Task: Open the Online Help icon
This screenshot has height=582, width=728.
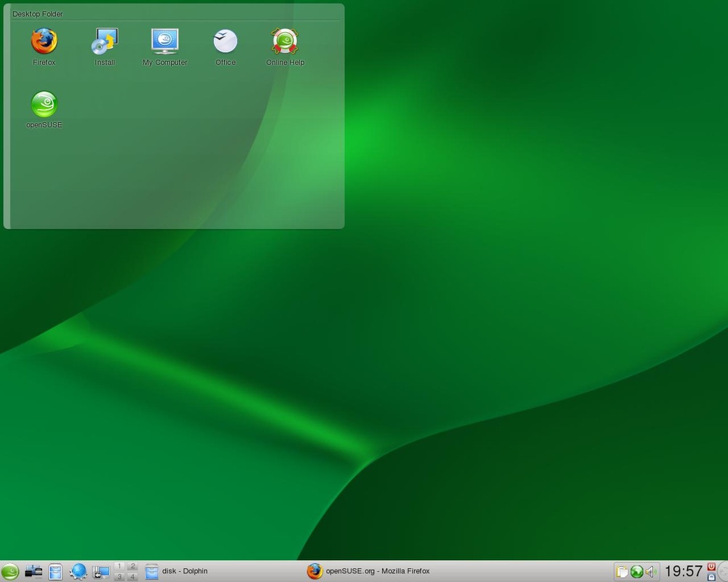Action: pyautogui.click(x=285, y=47)
